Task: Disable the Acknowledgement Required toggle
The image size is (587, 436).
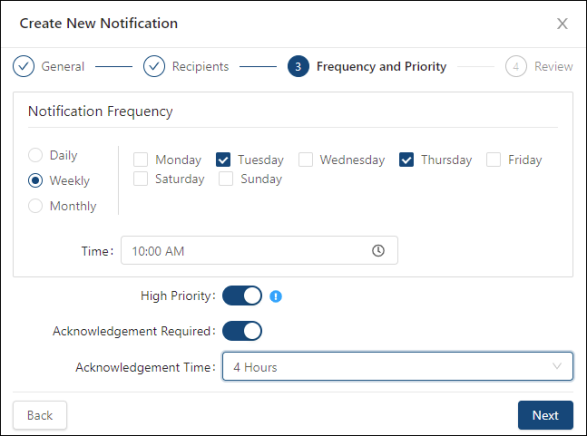Action: pos(242,331)
